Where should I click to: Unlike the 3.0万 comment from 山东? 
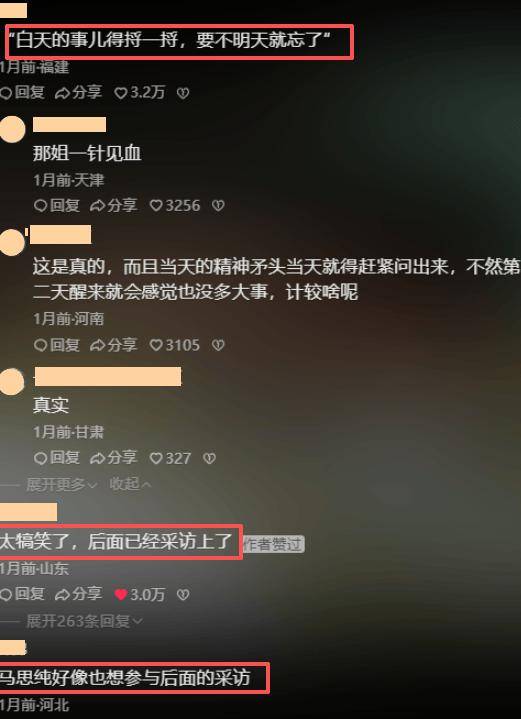tap(139, 595)
